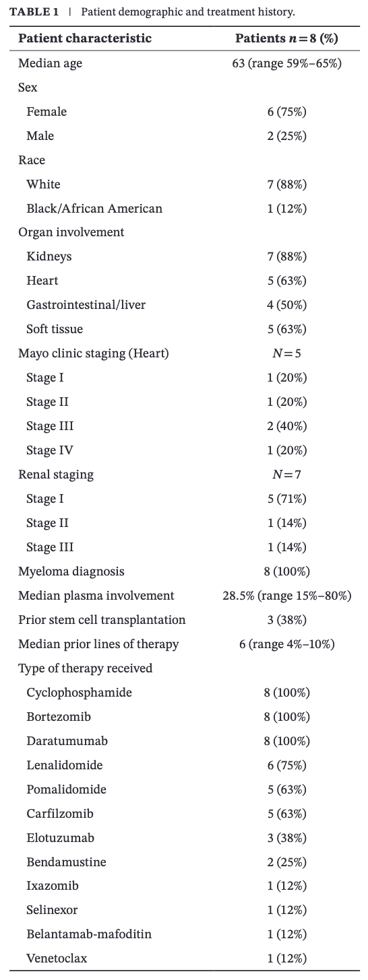
Task: Click the Black/African American row label
Action: click(94, 209)
